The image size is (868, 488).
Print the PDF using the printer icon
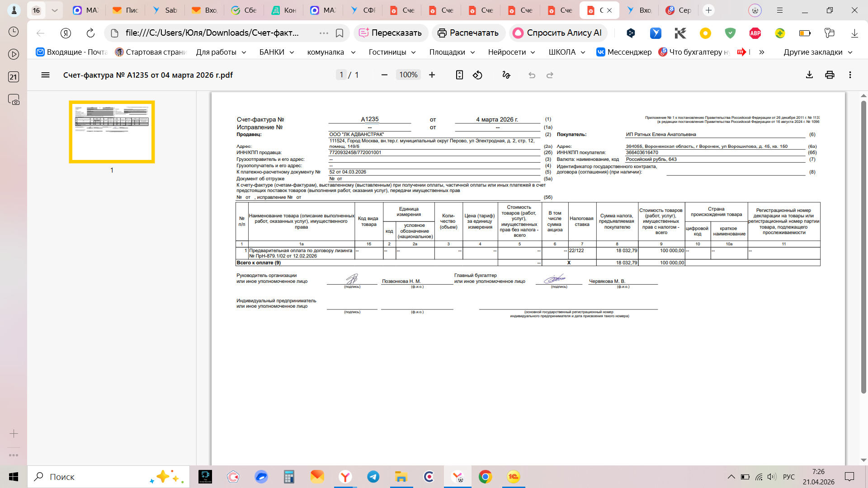pos(830,75)
